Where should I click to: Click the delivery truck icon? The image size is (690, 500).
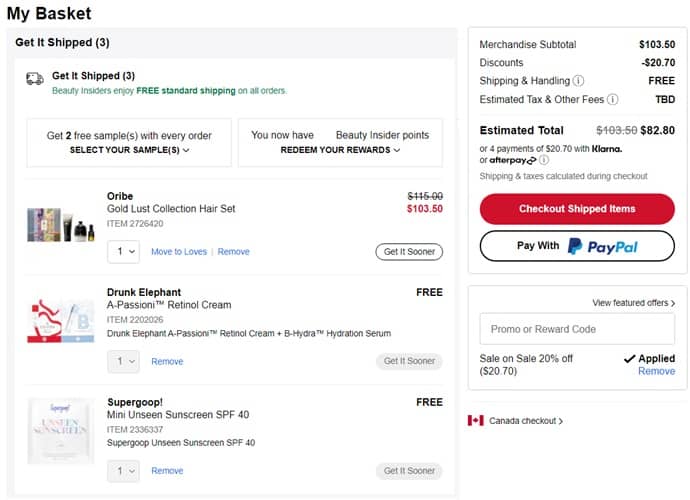click(35, 78)
